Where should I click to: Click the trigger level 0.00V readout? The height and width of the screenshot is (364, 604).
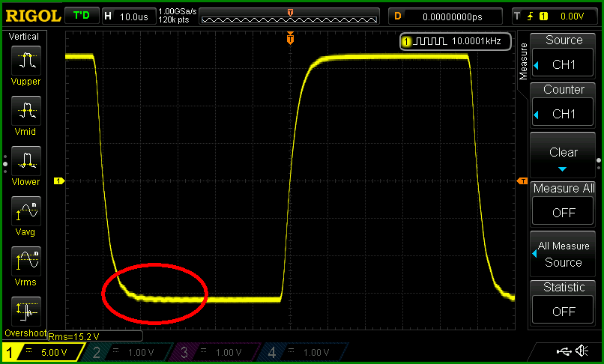572,16
